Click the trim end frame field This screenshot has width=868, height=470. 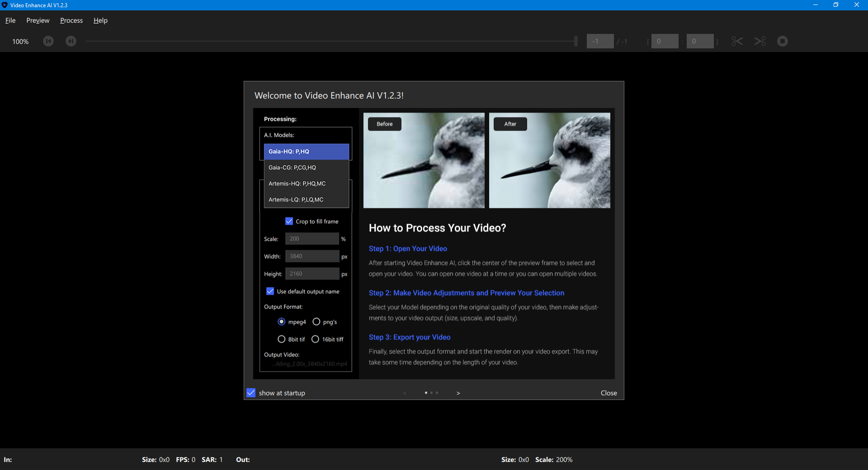pyautogui.click(x=700, y=41)
